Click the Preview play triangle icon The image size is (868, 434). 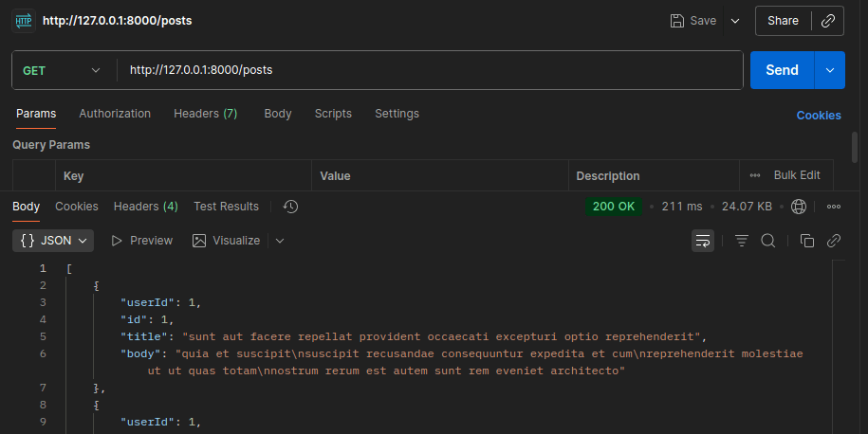pyautogui.click(x=117, y=241)
